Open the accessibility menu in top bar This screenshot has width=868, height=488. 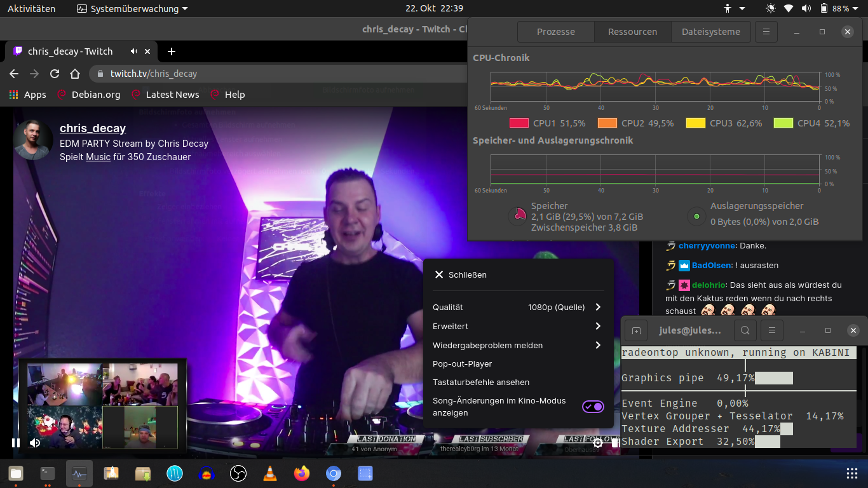click(x=735, y=9)
